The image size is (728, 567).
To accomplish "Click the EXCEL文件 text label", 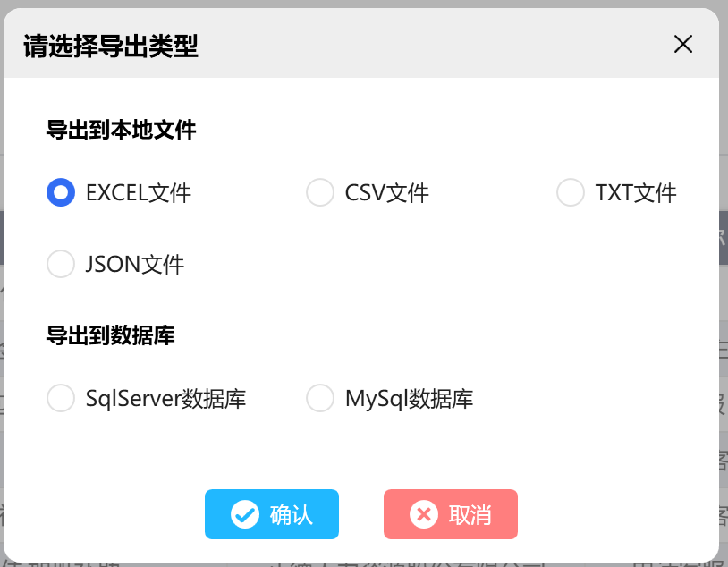I will click(139, 192).
